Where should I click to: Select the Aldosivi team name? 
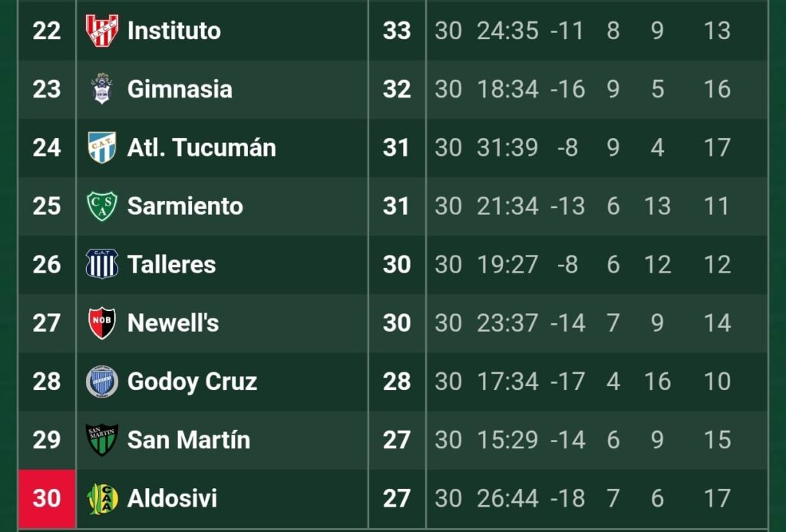point(172,498)
